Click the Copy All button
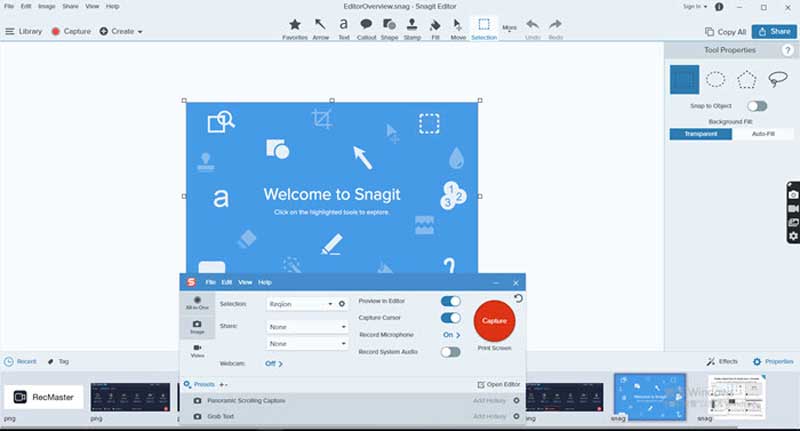The height and width of the screenshot is (431, 800). pyautogui.click(x=726, y=32)
